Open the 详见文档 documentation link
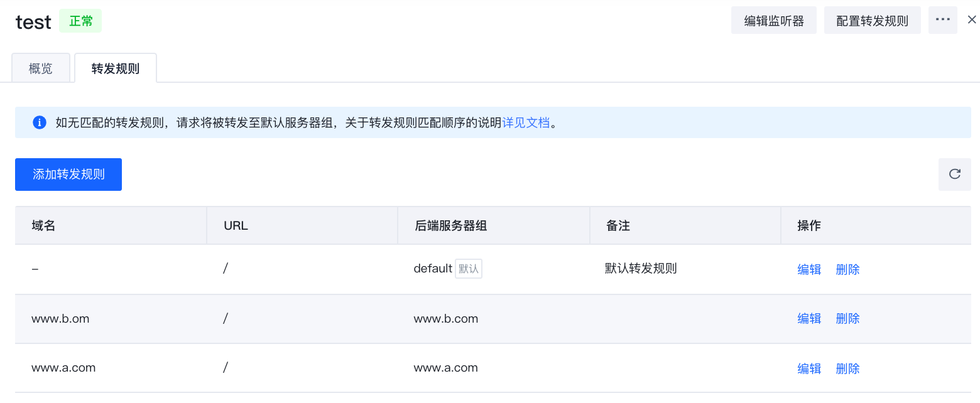The image size is (980, 403). (x=526, y=122)
